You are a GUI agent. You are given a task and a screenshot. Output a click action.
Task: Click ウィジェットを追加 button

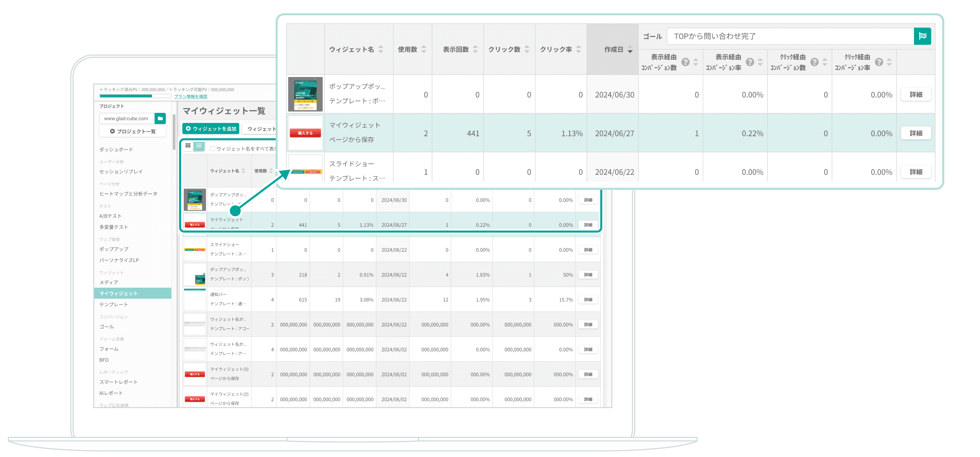coord(211,129)
